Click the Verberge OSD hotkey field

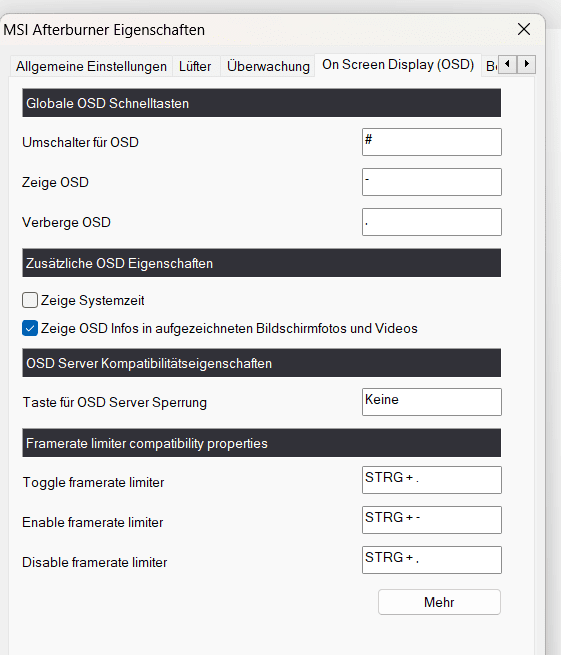tap(432, 222)
